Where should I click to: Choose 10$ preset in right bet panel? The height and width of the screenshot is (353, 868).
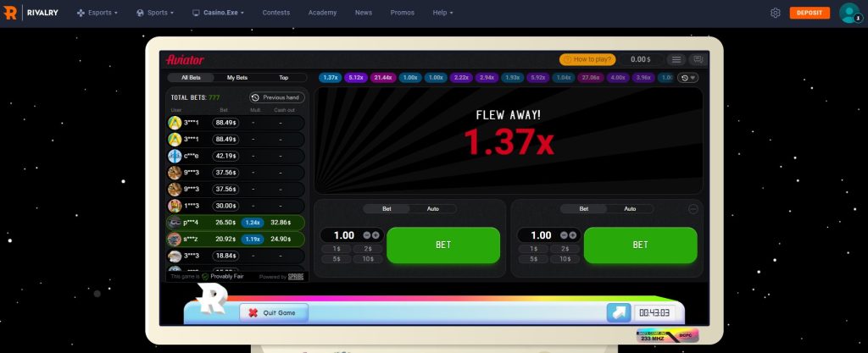point(565,259)
